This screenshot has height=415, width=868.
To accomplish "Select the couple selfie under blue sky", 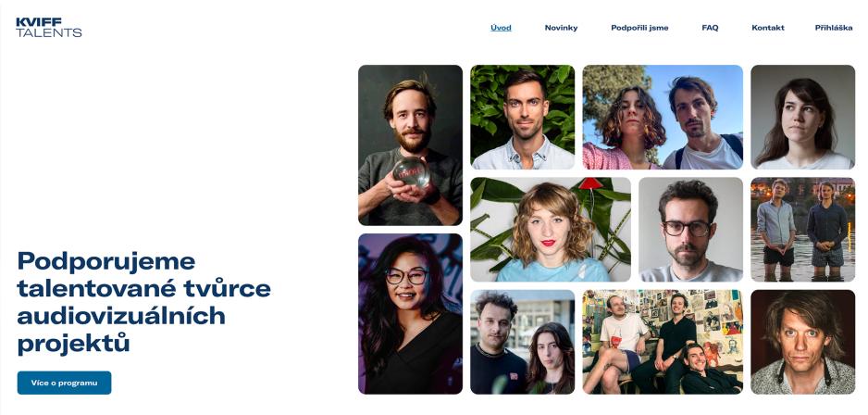I will click(663, 117).
